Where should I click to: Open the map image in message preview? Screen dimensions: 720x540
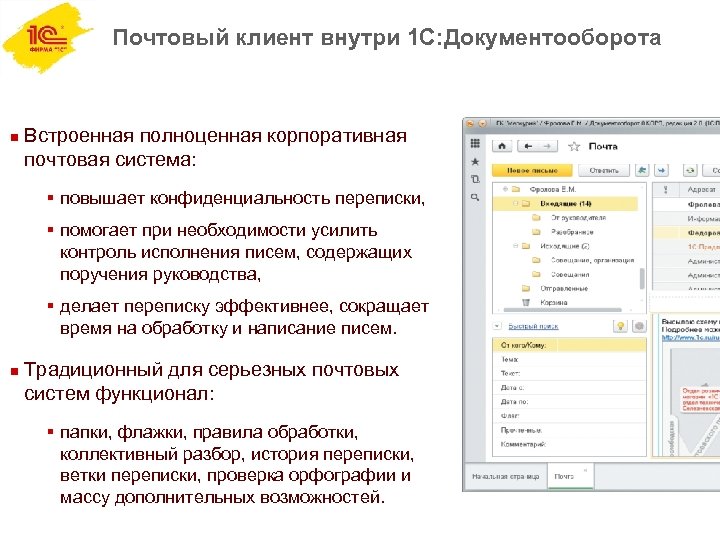tap(691, 402)
